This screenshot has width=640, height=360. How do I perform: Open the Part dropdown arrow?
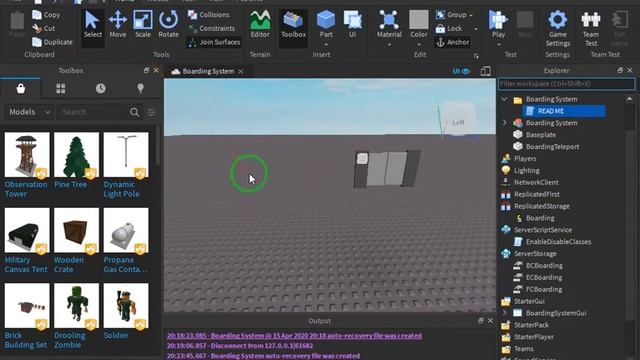click(326, 44)
